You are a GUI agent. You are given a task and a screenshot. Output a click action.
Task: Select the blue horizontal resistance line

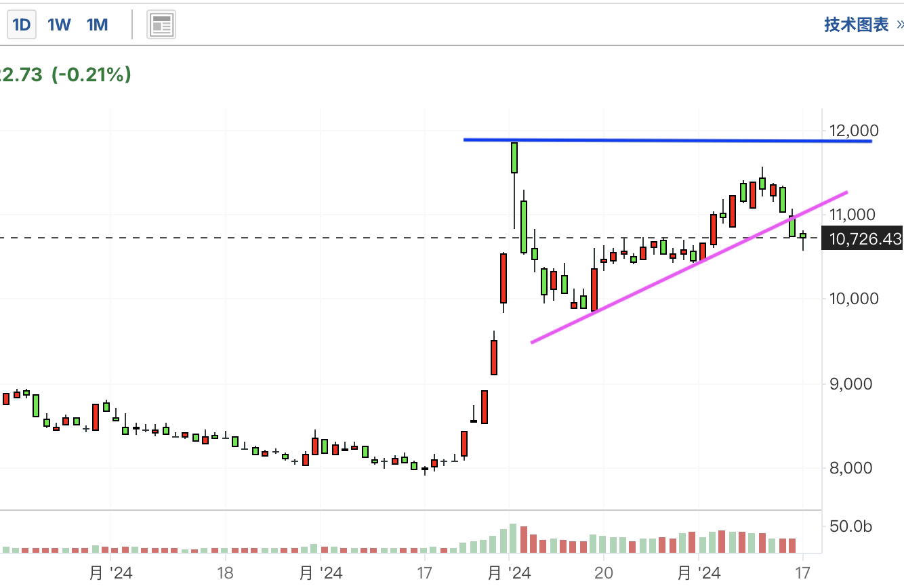click(667, 140)
